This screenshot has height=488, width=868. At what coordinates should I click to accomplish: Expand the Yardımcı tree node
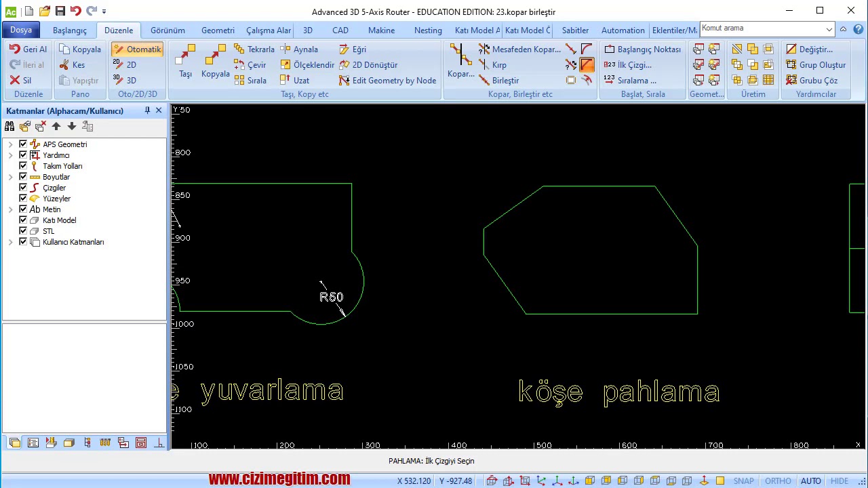tap(10, 155)
